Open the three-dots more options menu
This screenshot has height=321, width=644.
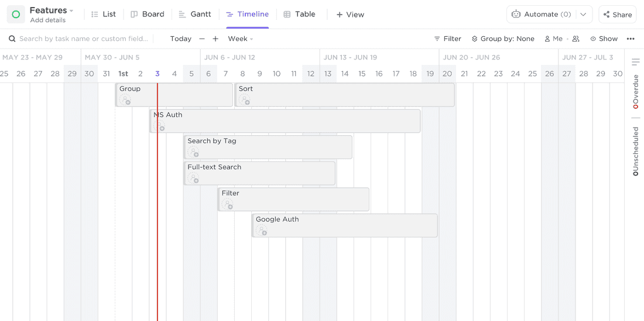[x=631, y=39]
